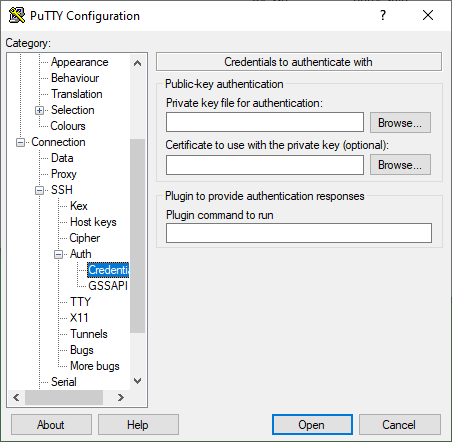Click the About button
The height and width of the screenshot is (442, 452).
[x=51, y=425]
